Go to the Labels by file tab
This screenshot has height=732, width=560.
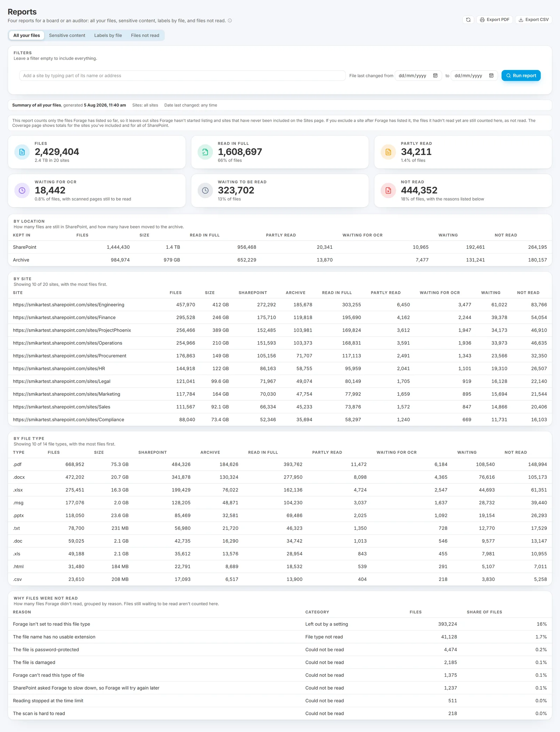point(108,35)
